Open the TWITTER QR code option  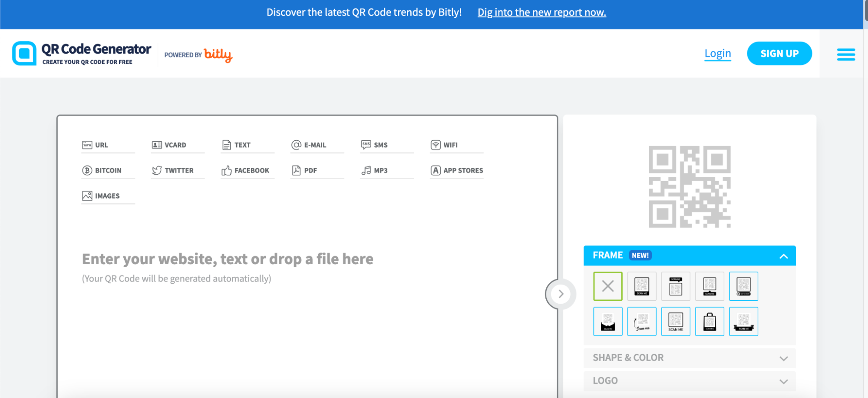click(x=178, y=170)
